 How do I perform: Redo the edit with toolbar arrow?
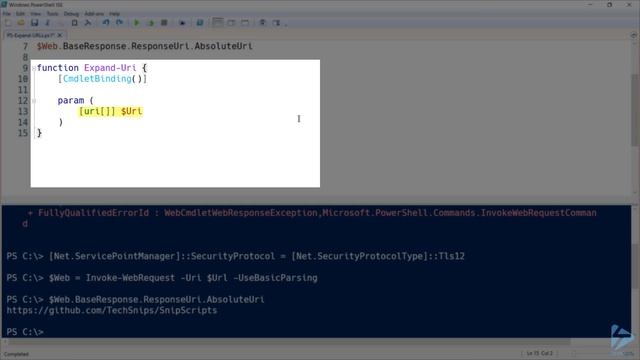[119, 23]
